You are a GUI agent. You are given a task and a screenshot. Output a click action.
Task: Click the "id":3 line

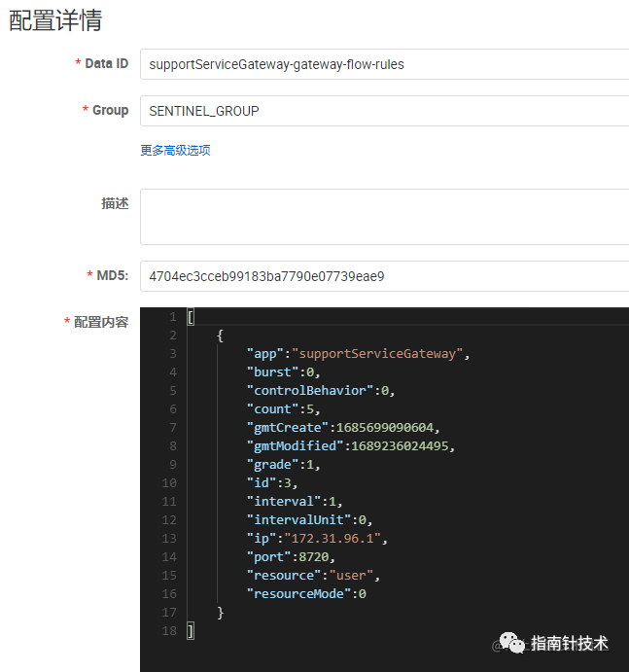click(x=272, y=482)
